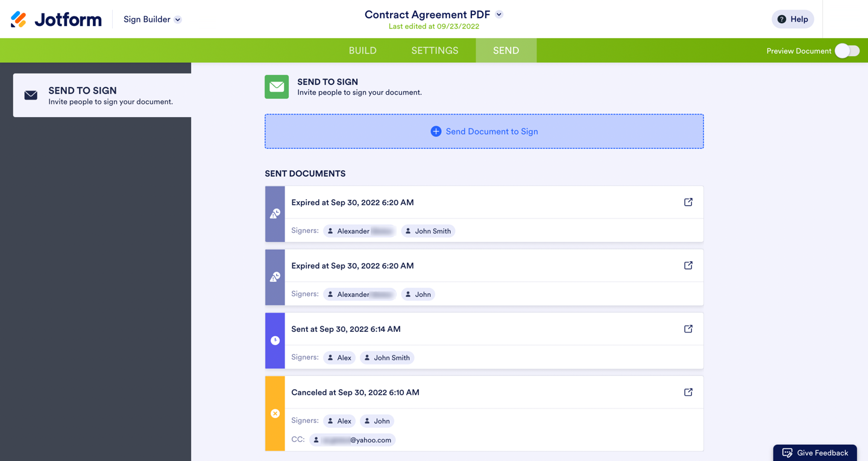Image resolution: width=868 pixels, height=461 pixels.
Task: Click the clock status icon on sent document
Action: [275, 340]
